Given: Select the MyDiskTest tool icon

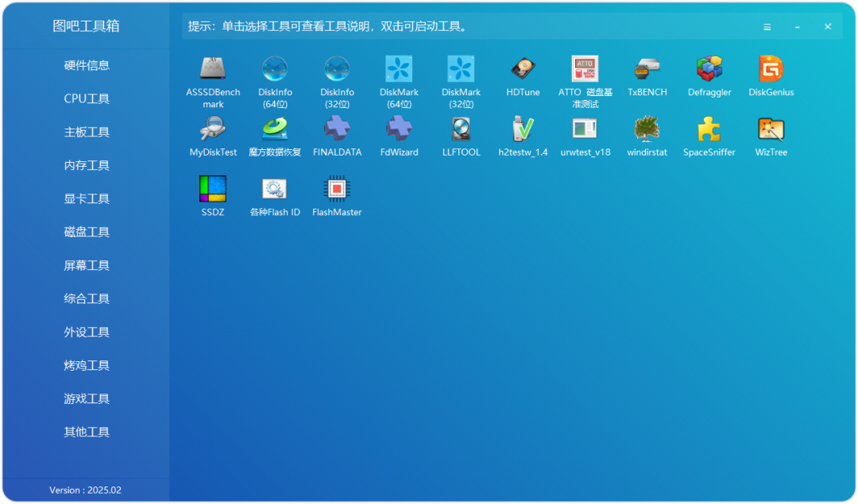Looking at the screenshot, I should pyautogui.click(x=213, y=129).
